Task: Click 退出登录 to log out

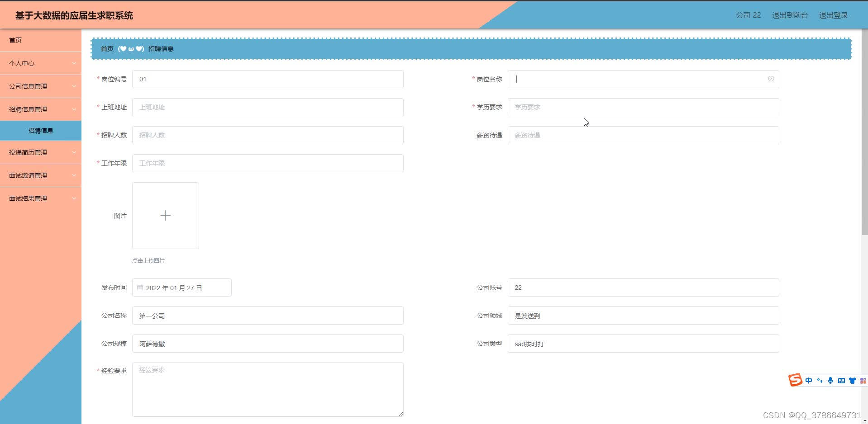Action: [833, 15]
